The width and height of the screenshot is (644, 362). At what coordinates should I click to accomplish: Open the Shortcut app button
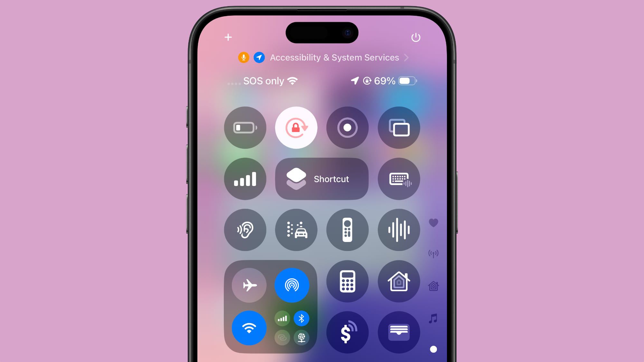pyautogui.click(x=322, y=179)
